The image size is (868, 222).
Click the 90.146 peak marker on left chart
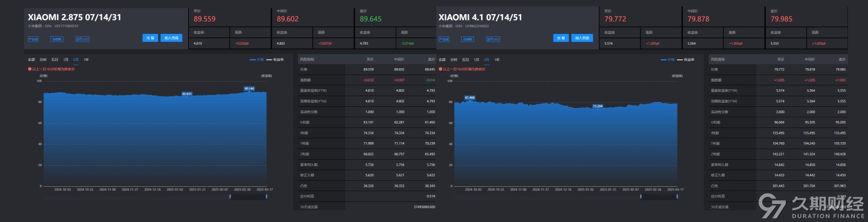(249, 89)
